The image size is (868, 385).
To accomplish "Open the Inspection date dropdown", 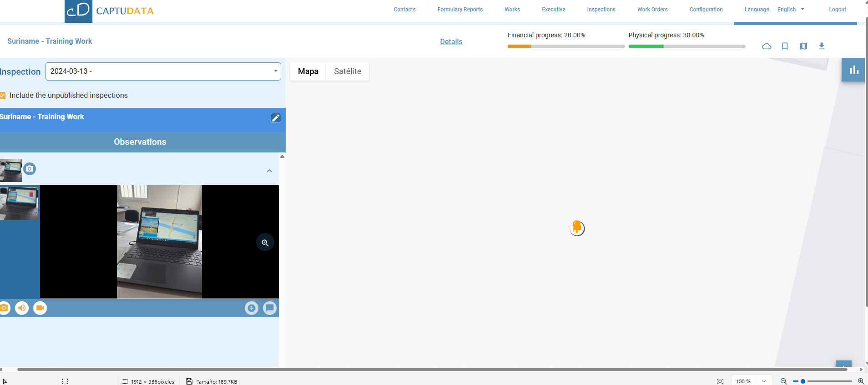I will tap(163, 71).
